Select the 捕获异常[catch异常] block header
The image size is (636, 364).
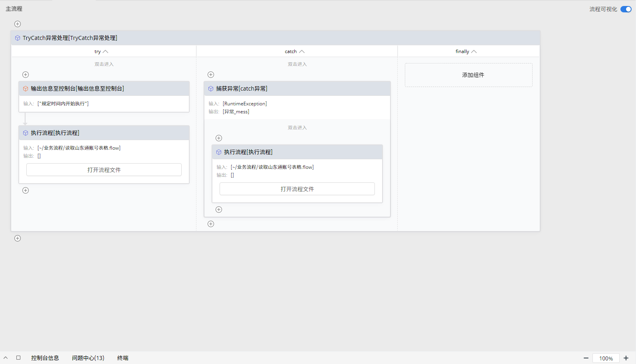click(297, 89)
